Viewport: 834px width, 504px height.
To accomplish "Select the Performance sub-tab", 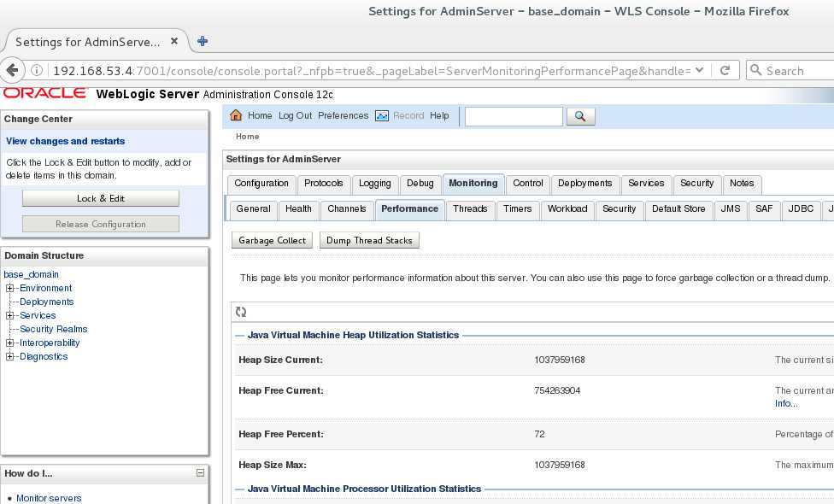I will [409, 209].
